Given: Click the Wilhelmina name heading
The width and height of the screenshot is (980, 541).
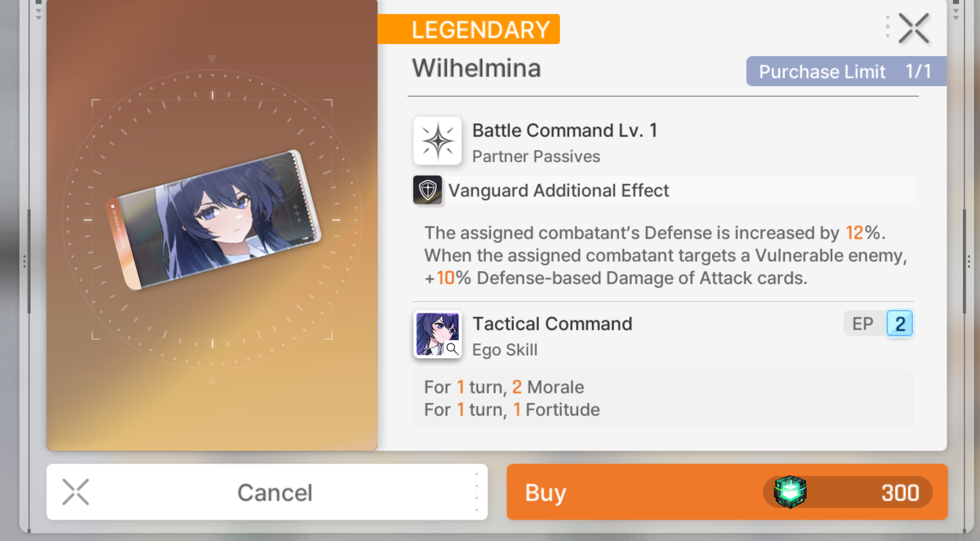Looking at the screenshot, I should (x=476, y=68).
